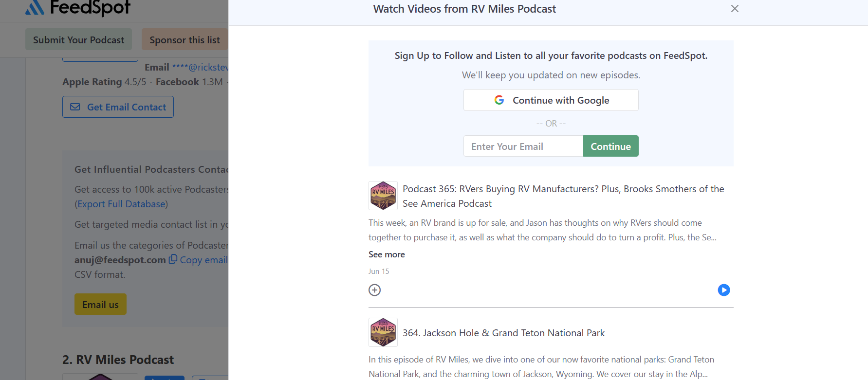Image resolution: width=868 pixels, height=380 pixels.
Task: Add Podcast 365 episode with plus icon
Action: [x=374, y=290]
